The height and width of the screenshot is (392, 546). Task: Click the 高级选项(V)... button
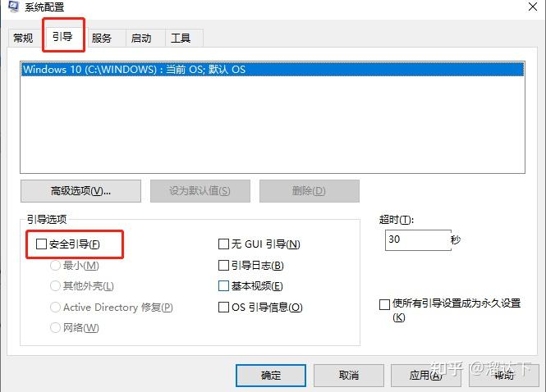pos(80,191)
